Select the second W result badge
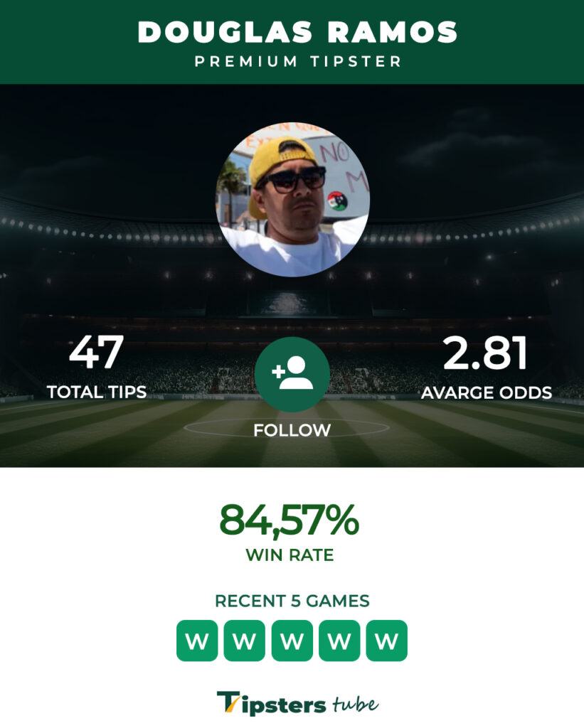 (245, 641)
